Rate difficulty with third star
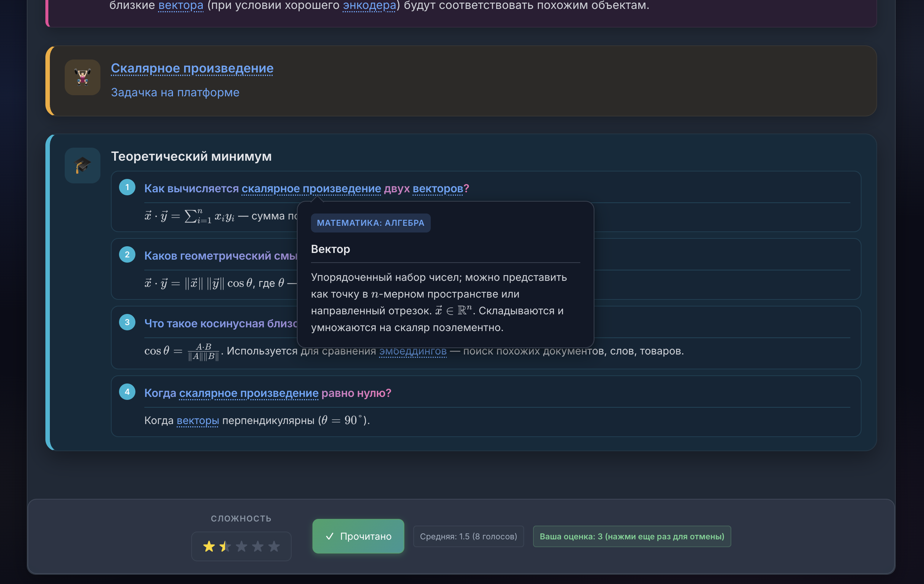924x584 pixels. click(x=241, y=546)
